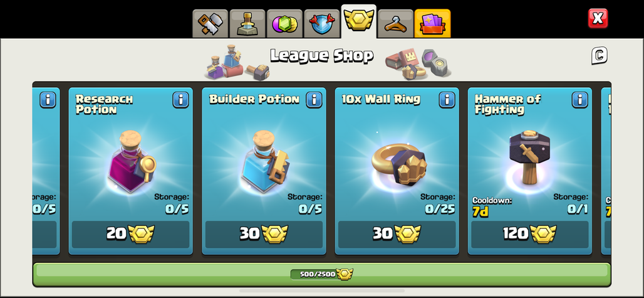This screenshot has width=644, height=298.
Task: Click the league medals progress bar 500/2500
Action: 321,274
